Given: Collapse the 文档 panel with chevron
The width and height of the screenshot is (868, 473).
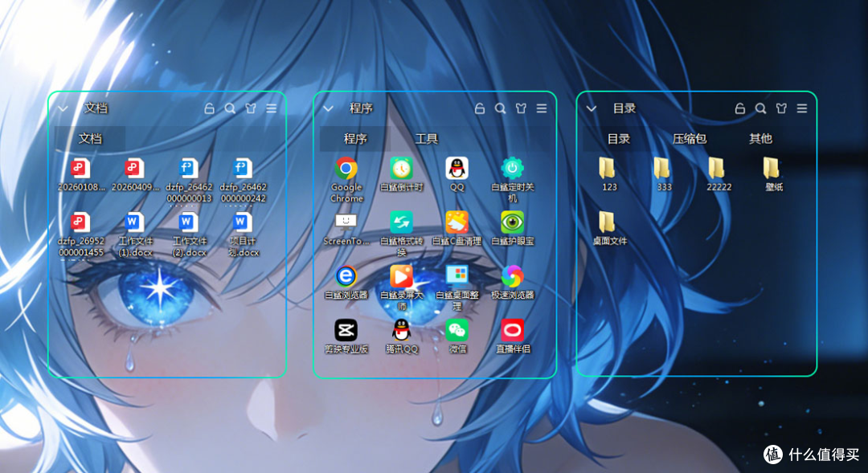Looking at the screenshot, I should [63, 109].
